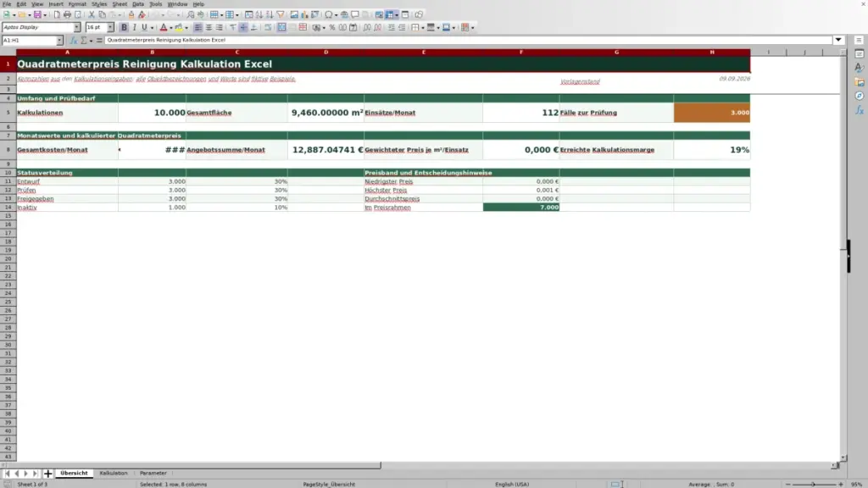Toggle Center Vertically alignment
The height and width of the screenshot is (488, 868).
[x=243, y=28]
